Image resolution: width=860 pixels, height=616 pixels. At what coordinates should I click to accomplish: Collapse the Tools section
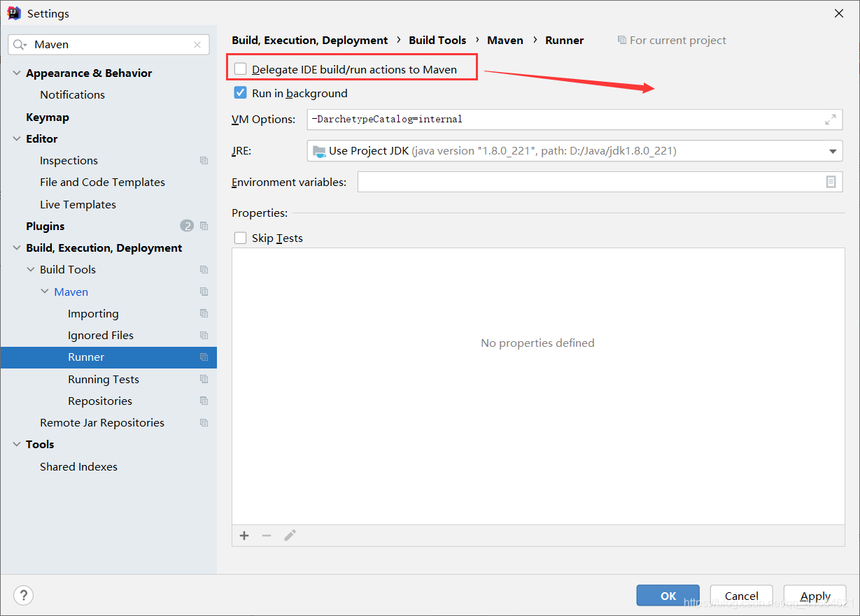[17, 444]
